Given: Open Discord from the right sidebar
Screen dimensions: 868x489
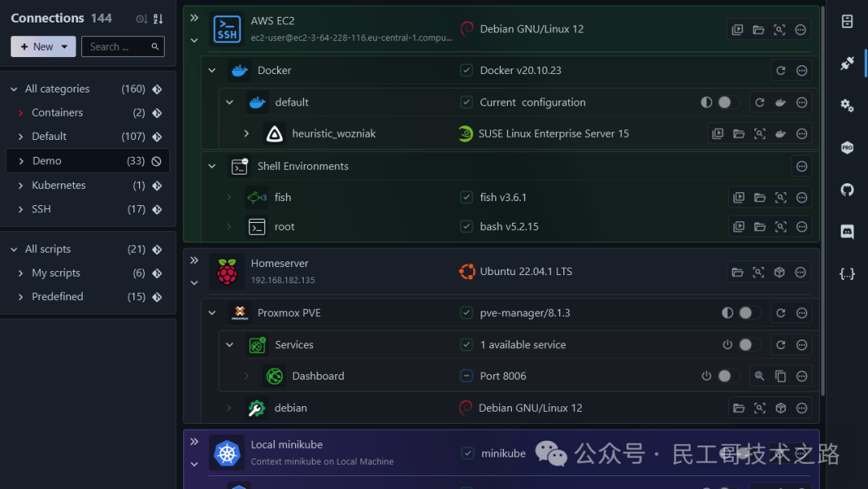Looking at the screenshot, I should tap(846, 232).
